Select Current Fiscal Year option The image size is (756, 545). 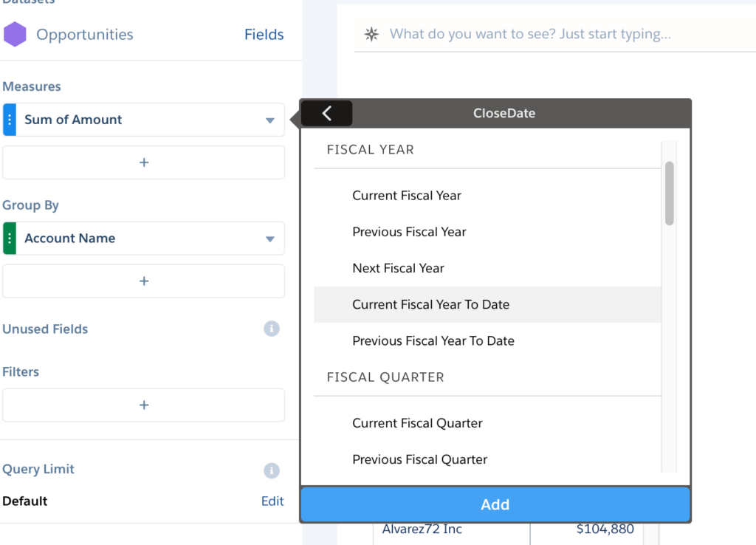click(x=407, y=196)
